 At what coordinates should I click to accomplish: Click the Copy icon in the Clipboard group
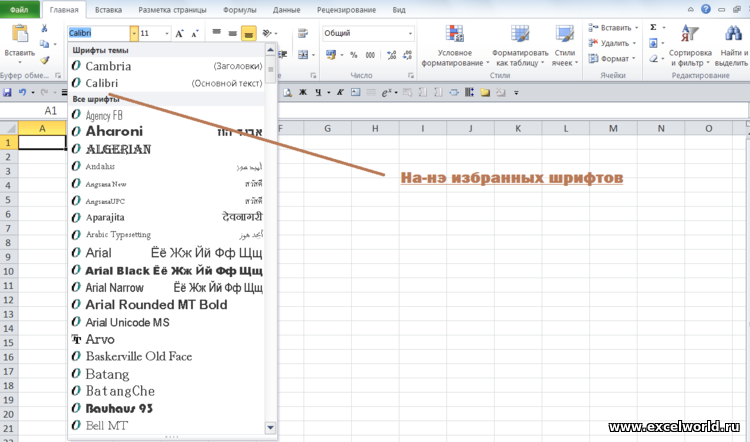(44, 44)
